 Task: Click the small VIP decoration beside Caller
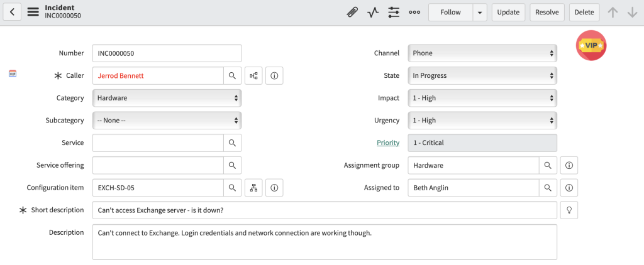click(x=13, y=73)
